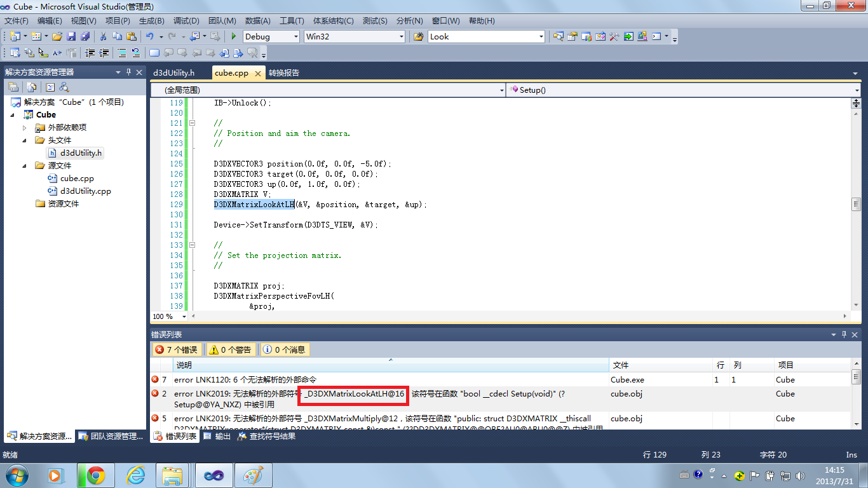The width and height of the screenshot is (868, 488).
Task: Uncomment selected lines icon
Action: (x=136, y=53)
